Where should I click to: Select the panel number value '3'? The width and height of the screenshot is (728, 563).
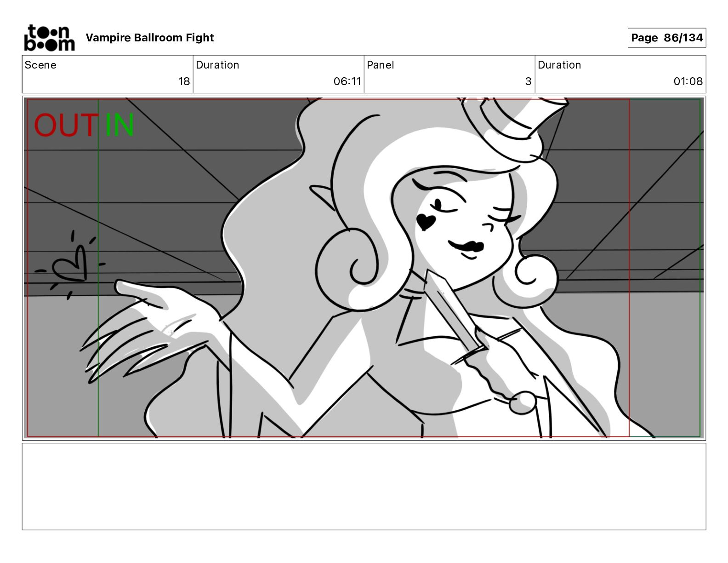[528, 81]
